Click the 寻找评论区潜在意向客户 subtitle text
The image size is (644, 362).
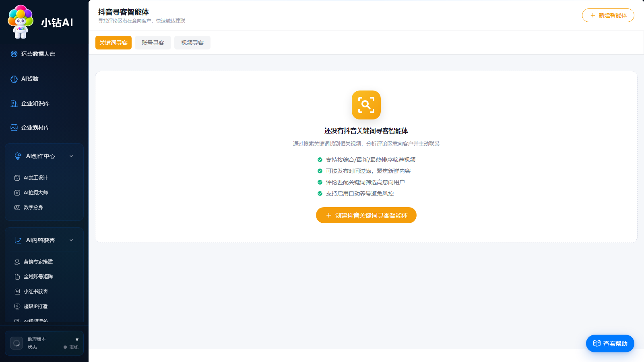tap(142, 21)
